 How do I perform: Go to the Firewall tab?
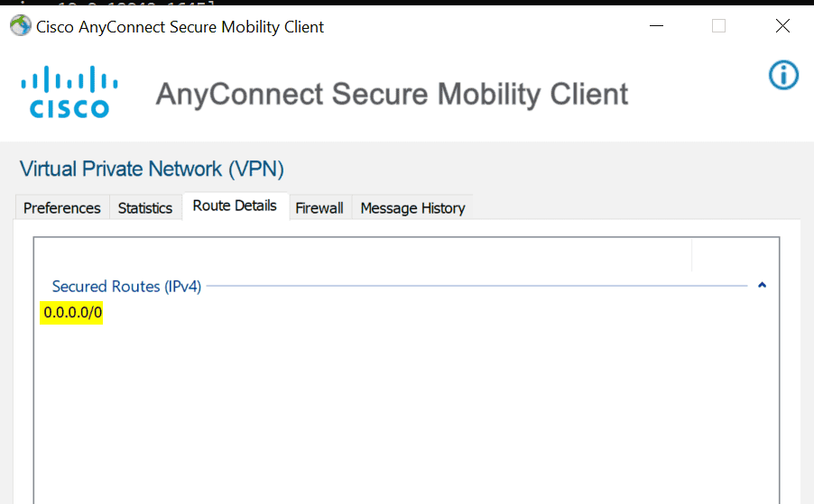click(319, 208)
